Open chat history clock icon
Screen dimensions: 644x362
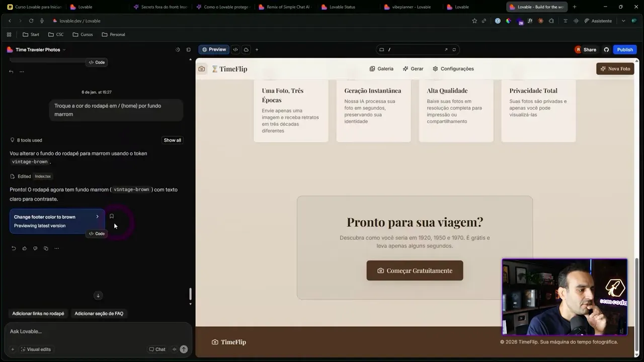178,49
